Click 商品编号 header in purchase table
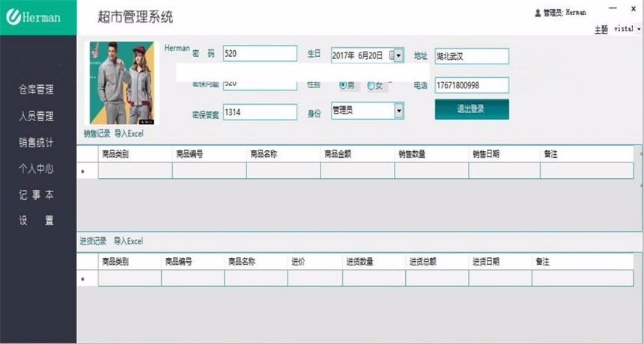 pyautogui.click(x=193, y=262)
